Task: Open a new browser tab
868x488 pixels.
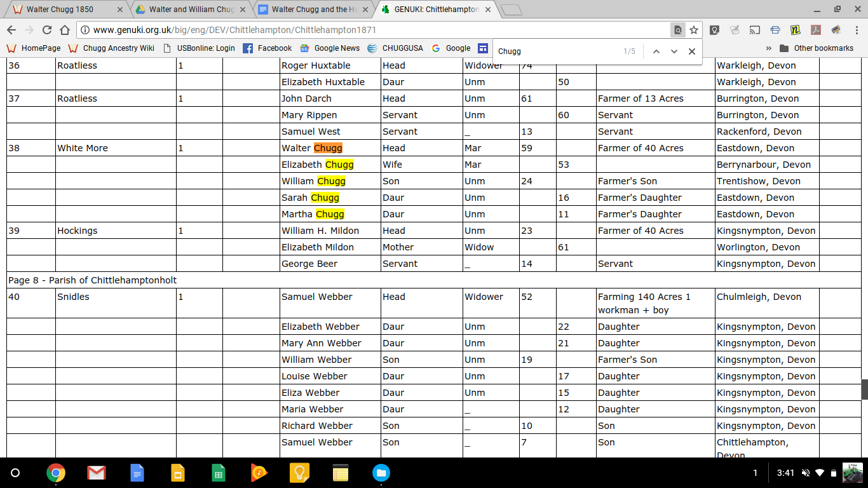Action: [x=511, y=10]
